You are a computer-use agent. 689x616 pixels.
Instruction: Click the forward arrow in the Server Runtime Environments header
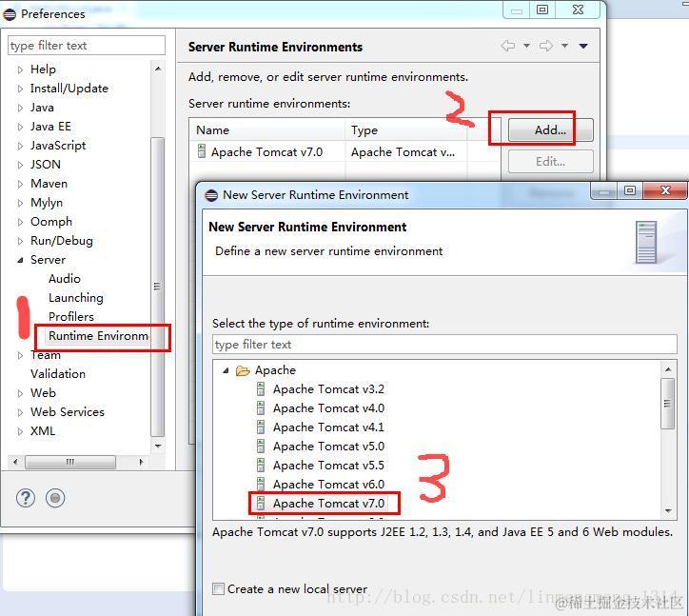546,46
